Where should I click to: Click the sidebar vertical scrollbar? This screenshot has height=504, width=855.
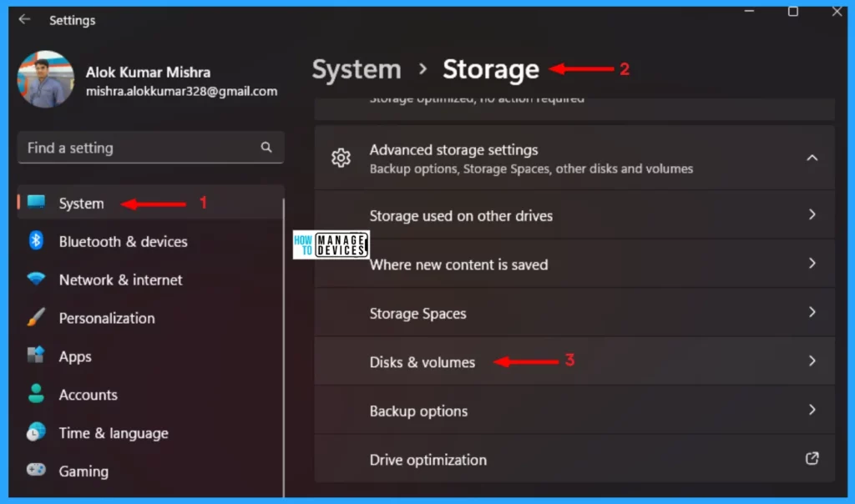pyautogui.click(x=284, y=348)
